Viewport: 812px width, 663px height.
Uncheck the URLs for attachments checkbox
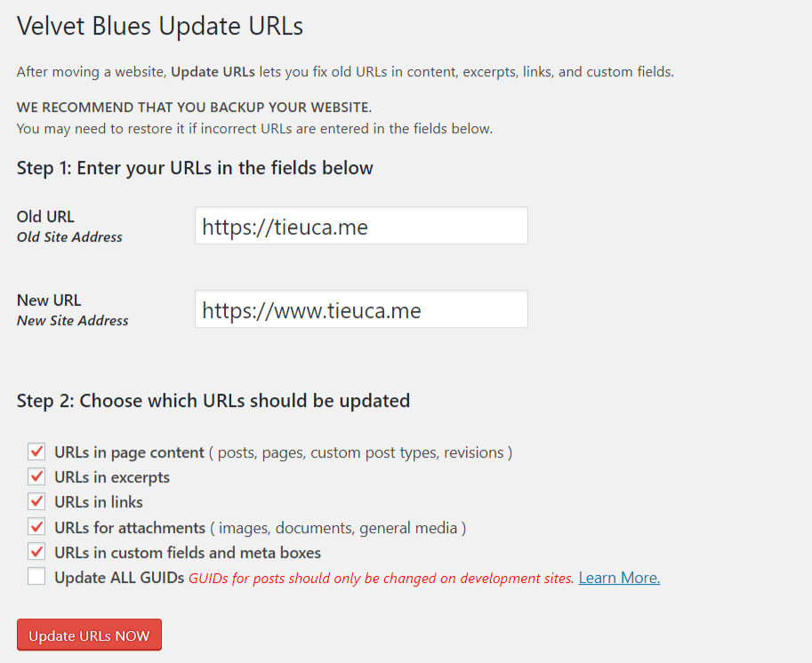[36, 527]
